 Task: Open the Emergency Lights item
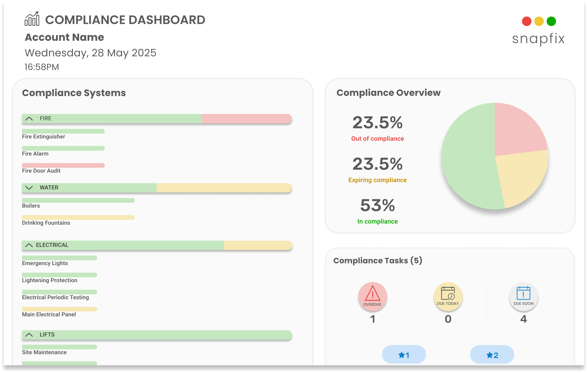click(x=45, y=263)
